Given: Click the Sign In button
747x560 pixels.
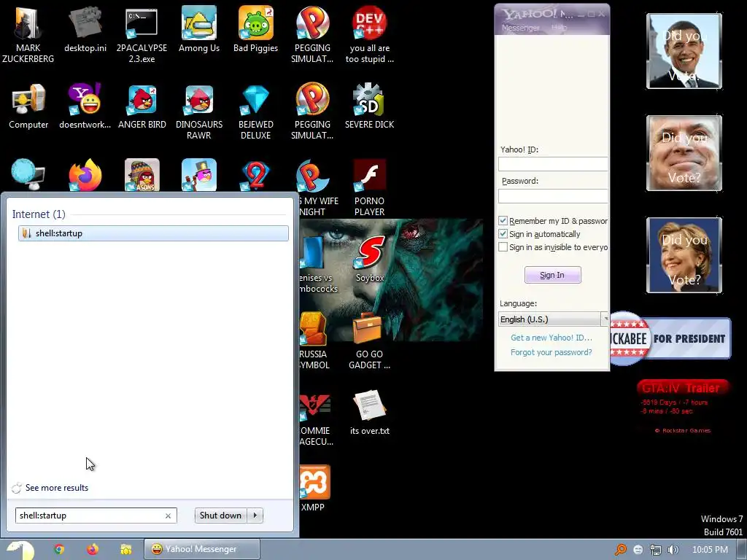Looking at the screenshot, I should point(553,275).
